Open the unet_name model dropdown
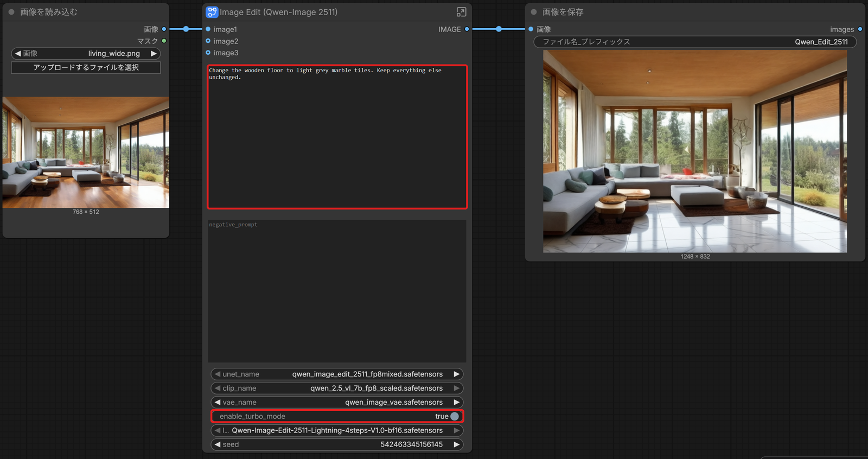868x459 pixels. [337, 374]
